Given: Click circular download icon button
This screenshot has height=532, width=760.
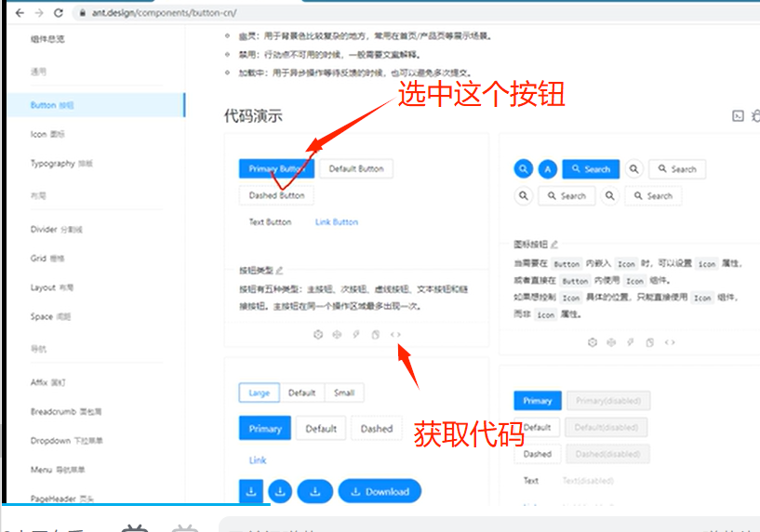Looking at the screenshot, I should [280, 492].
